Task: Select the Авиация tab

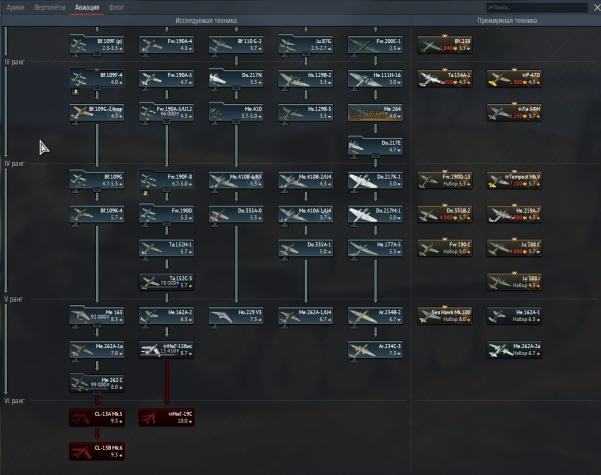Action: [x=87, y=7]
